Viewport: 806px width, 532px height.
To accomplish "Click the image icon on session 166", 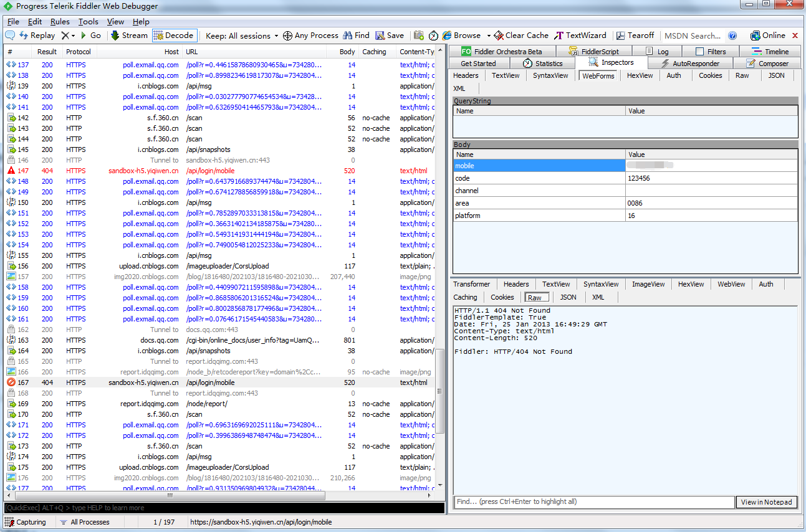I will tap(11, 372).
